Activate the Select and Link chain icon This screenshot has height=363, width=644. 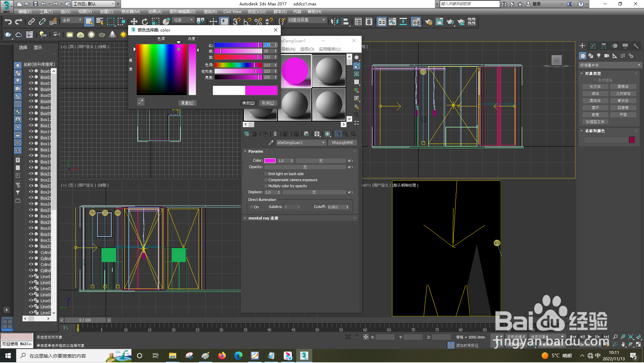31,22
